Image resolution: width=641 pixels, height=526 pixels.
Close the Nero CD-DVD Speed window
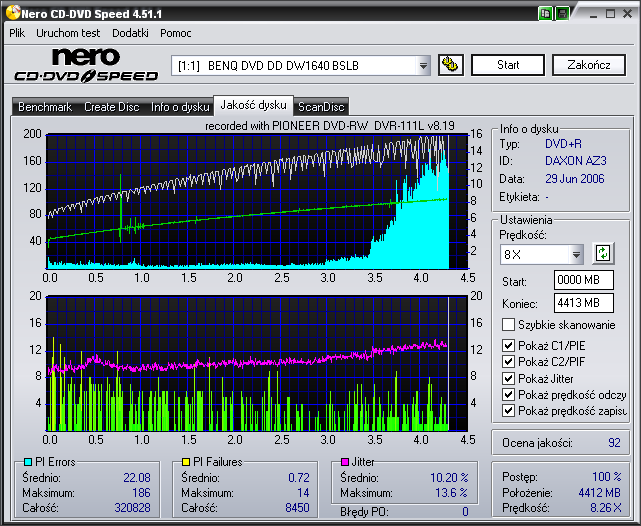click(628, 14)
